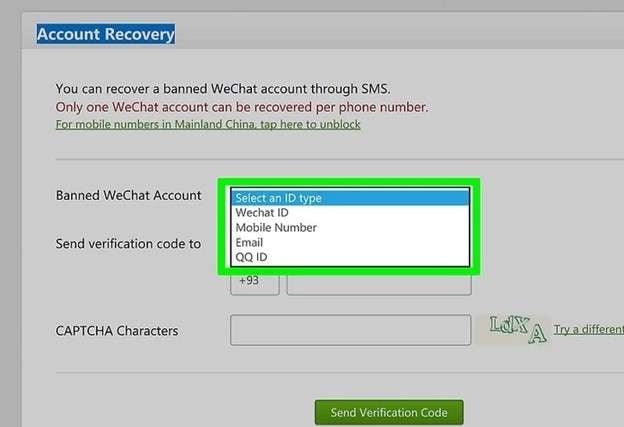The width and height of the screenshot is (624, 427).
Task: Choose Mobile Number as the ID type
Action: pyautogui.click(x=350, y=228)
